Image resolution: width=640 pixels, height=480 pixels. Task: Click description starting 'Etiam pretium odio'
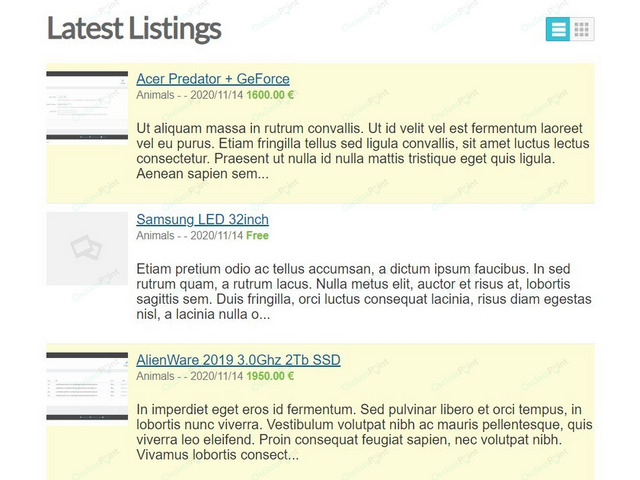(x=364, y=291)
